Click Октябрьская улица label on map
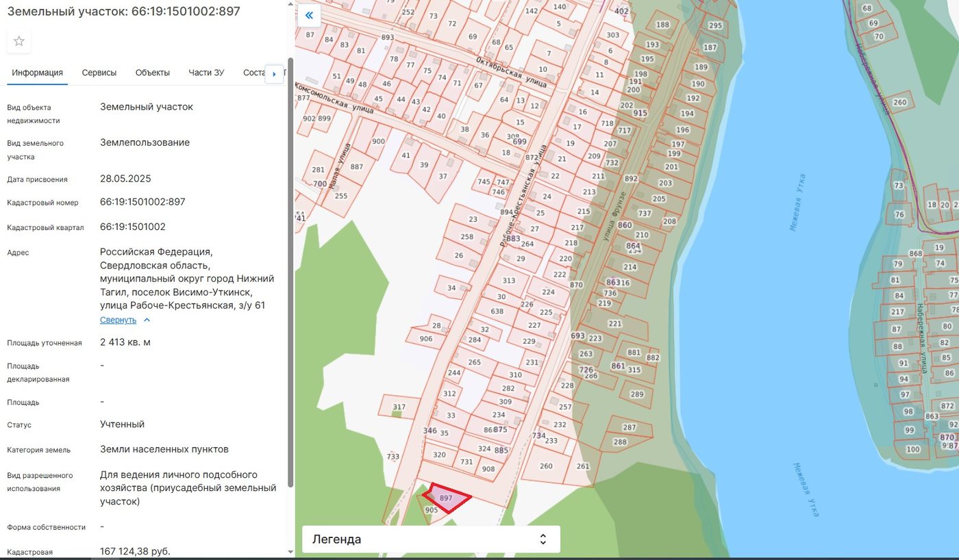 [x=510, y=71]
